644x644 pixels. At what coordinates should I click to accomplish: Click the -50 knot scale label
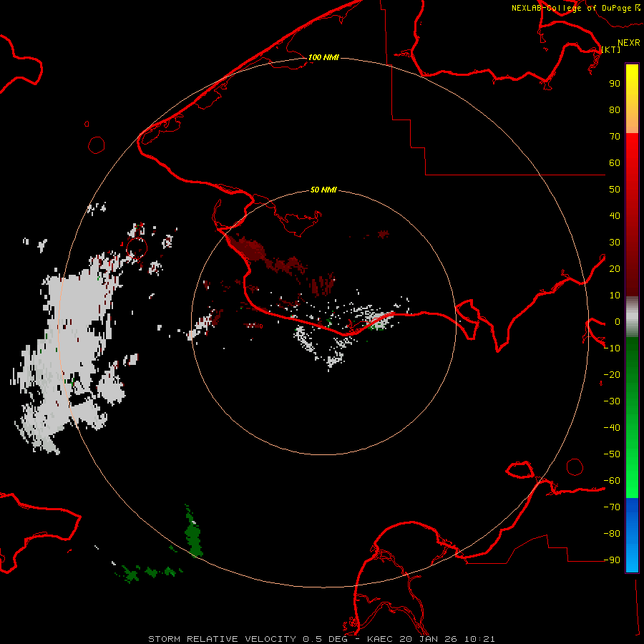pos(612,454)
